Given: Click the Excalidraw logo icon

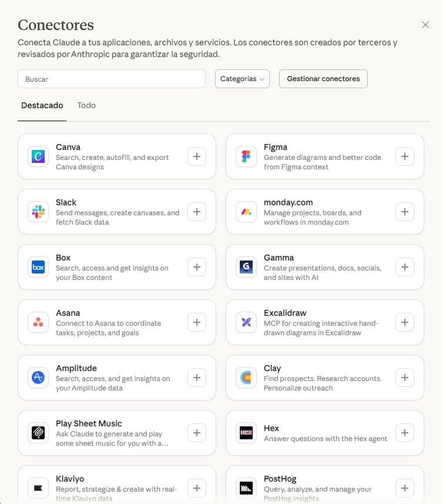Looking at the screenshot, I should [246, 322].
